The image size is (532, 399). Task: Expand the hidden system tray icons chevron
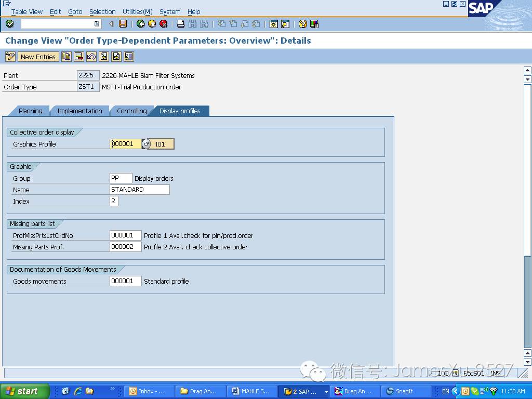click(x=455, y=391)
